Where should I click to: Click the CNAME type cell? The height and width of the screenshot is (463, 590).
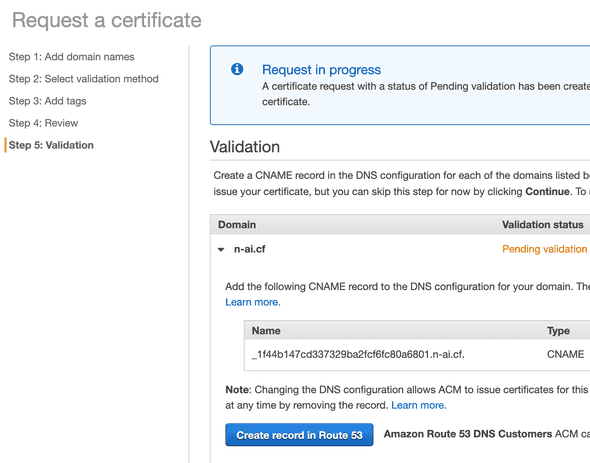pos(566,355)
